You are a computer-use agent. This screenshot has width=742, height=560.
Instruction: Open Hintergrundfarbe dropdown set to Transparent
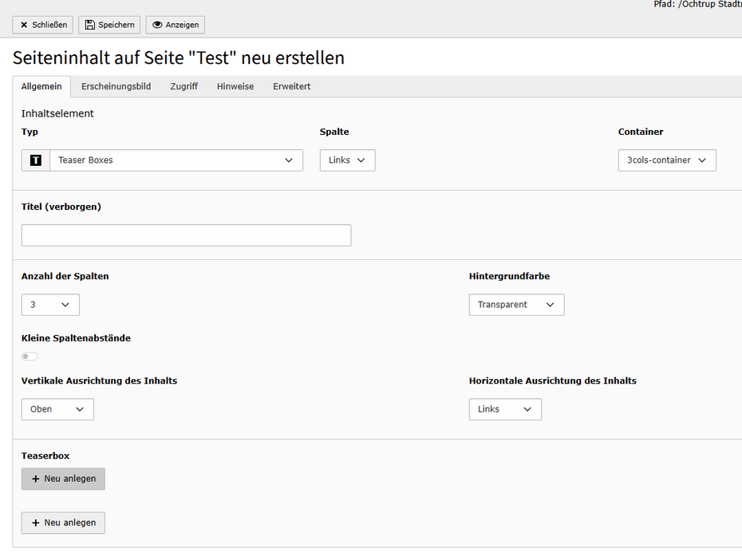516,305
